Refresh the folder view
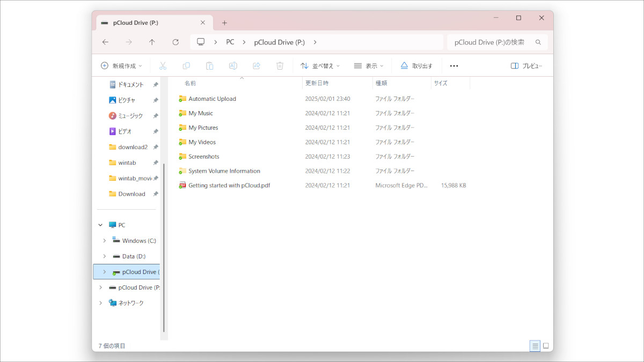The image size is (644, 362). [x=175, y=42]
